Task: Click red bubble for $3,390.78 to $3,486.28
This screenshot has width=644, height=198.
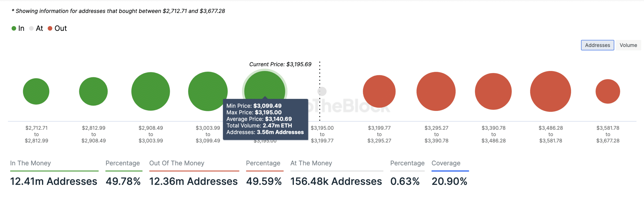Action: tap(493, 91)
